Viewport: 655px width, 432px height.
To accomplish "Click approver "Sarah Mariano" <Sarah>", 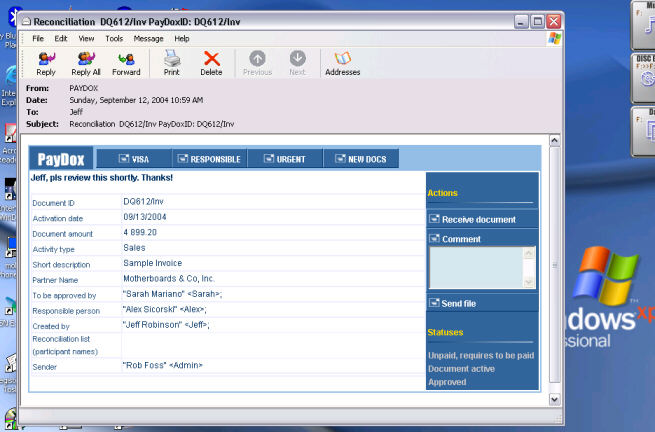I will pyautogui.click(x=172, y=294).
